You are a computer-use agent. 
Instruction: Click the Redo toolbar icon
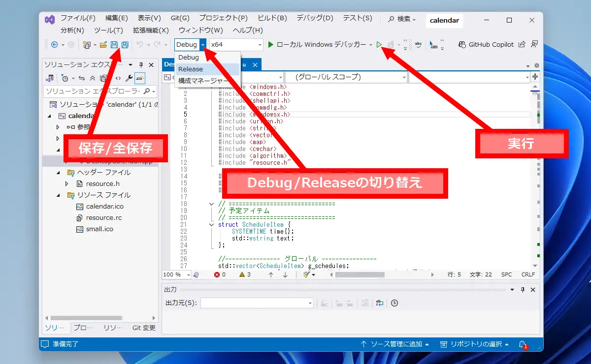(157, 45)
